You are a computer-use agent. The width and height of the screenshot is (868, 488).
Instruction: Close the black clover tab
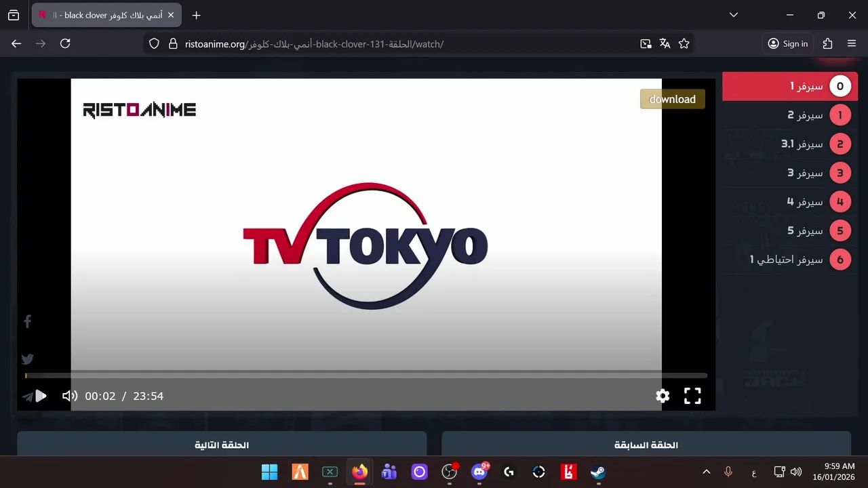tap(171, 15)
